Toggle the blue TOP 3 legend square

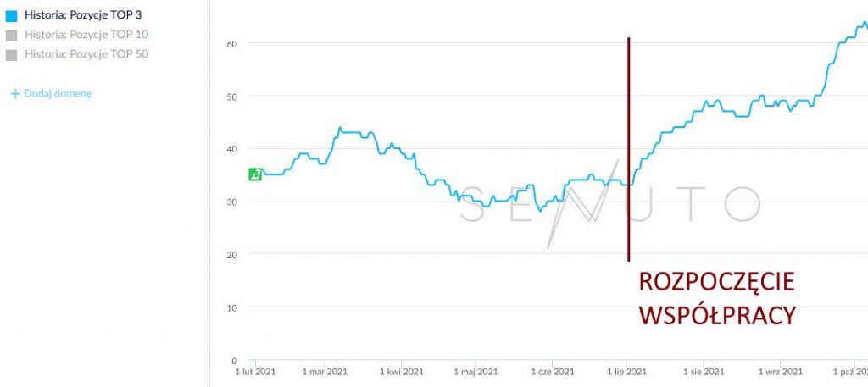tap(11, 16)
